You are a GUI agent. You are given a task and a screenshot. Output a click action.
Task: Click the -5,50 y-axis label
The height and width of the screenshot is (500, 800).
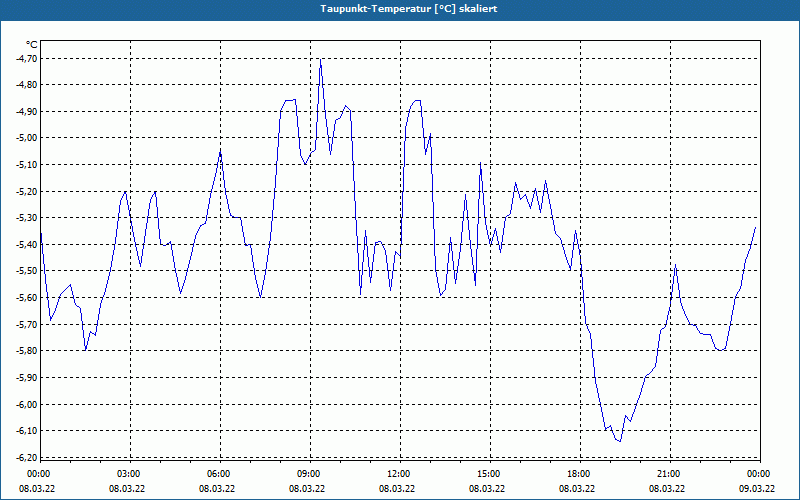click(27, 271)
